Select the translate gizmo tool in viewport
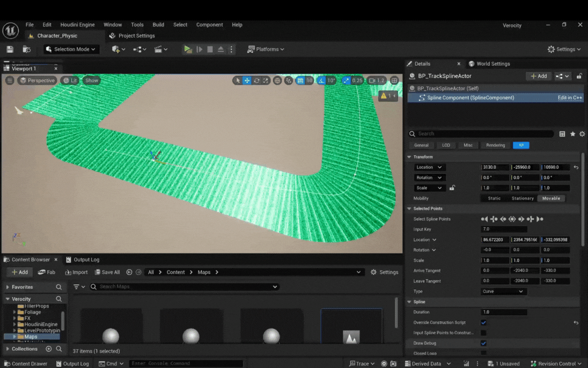Viewport: 588px width, 368px height. coord(247,81)
